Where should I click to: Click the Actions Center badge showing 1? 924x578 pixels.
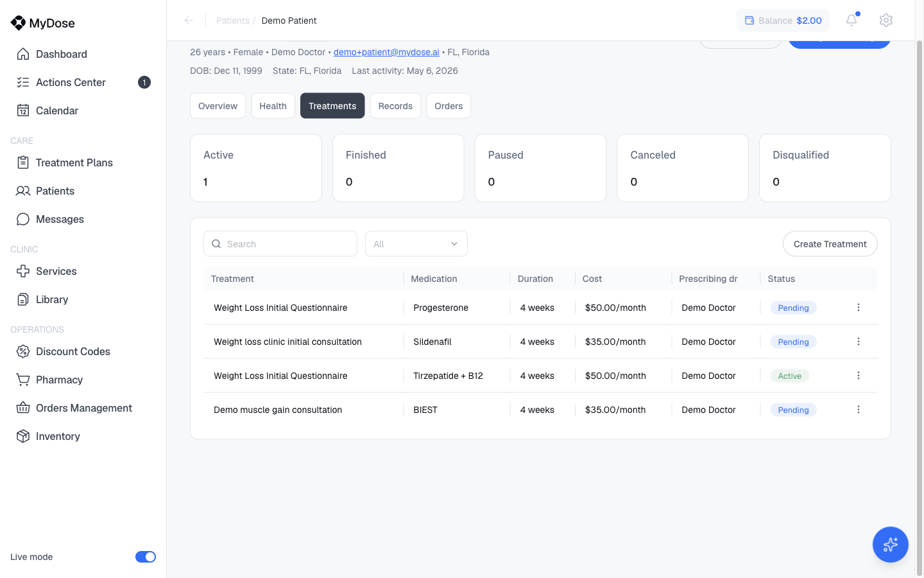pos(144,82)
